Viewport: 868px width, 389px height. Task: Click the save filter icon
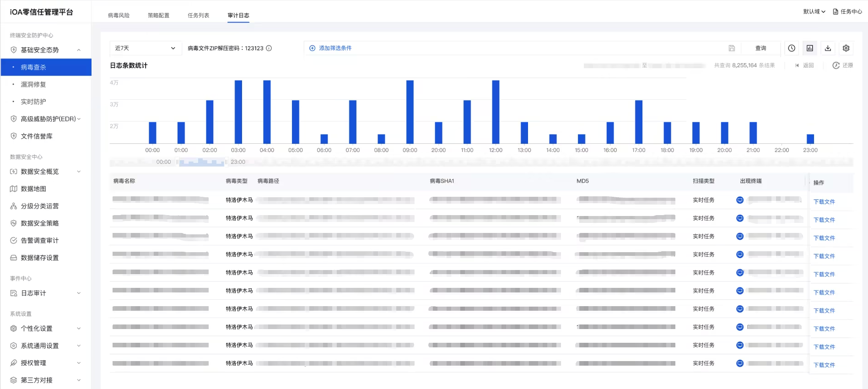coord(732,48)
